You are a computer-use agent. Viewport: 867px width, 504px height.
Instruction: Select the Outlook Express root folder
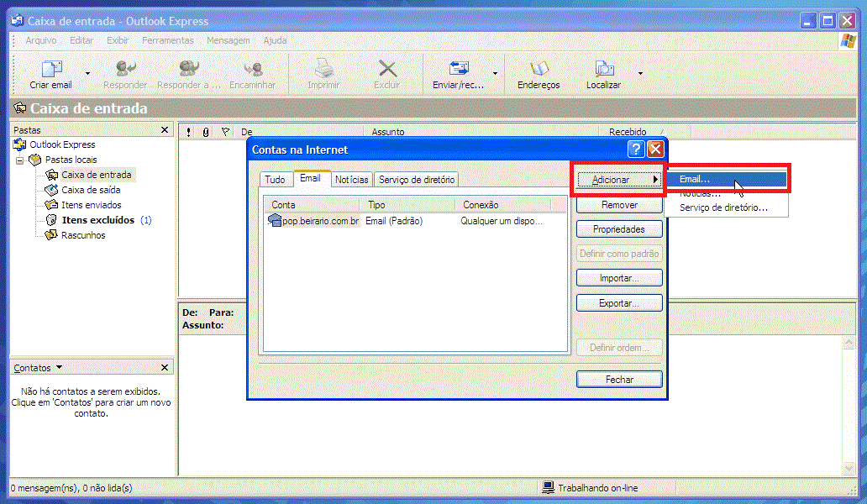pos(62,144)
